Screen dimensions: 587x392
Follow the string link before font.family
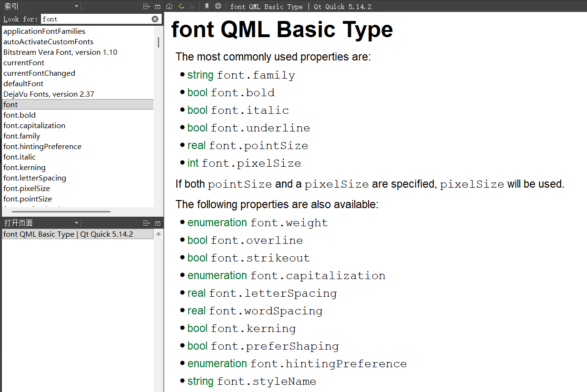pyautogui.click(x=200, y=75)
